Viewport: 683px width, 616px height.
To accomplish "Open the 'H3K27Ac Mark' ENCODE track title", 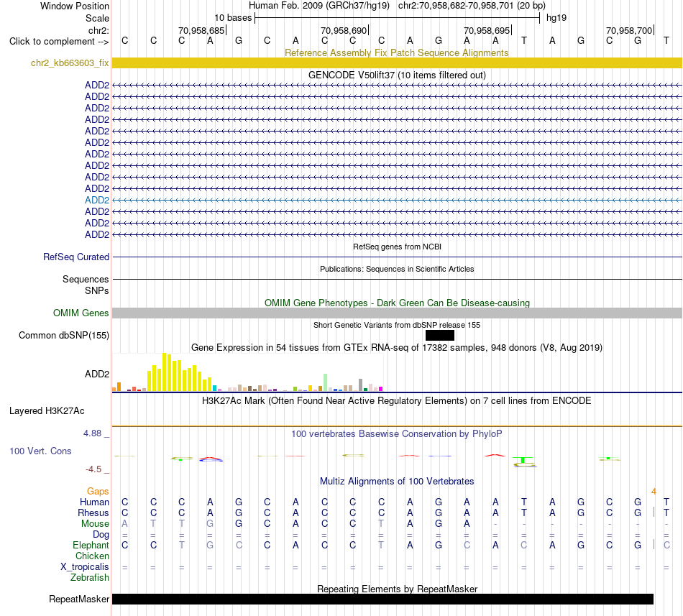I will [x=397, y=400].
